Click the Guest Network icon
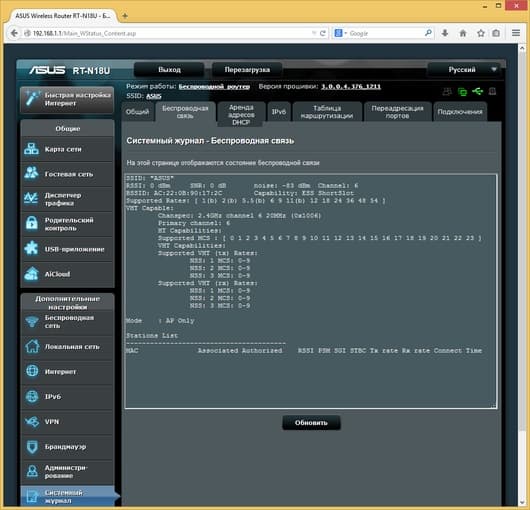The width and height of the screenshot is (530, 510). pos(31,174)
